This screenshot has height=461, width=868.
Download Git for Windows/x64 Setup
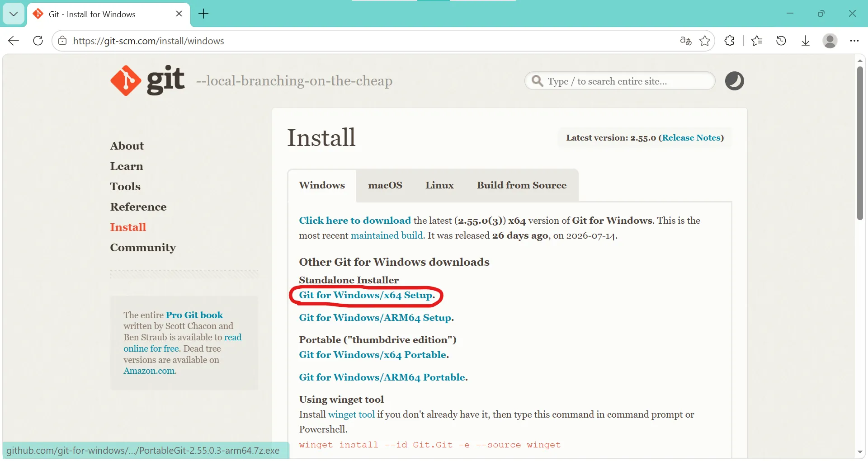point(366,295)
